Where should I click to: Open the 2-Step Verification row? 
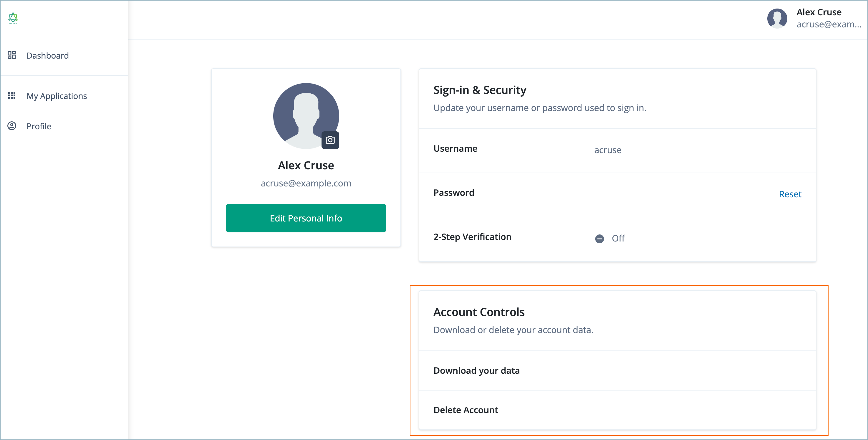click(x=472, y=237)
